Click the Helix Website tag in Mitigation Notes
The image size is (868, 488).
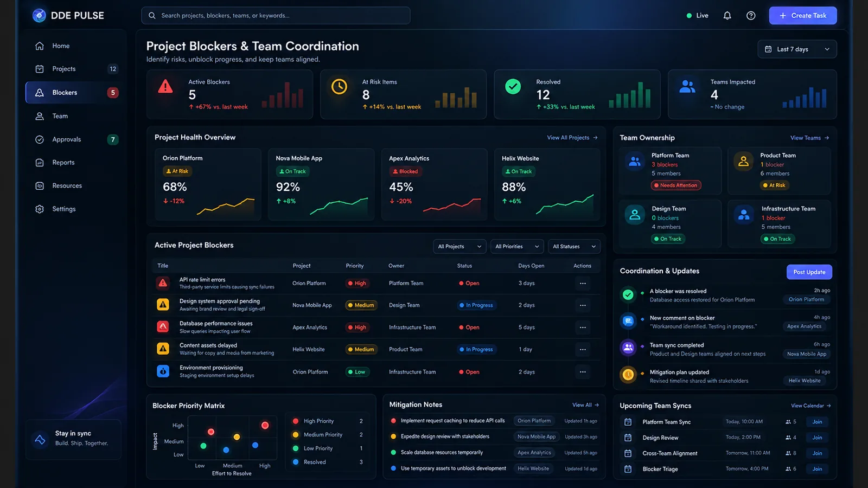pyautogui.click(x=533, y=468)
